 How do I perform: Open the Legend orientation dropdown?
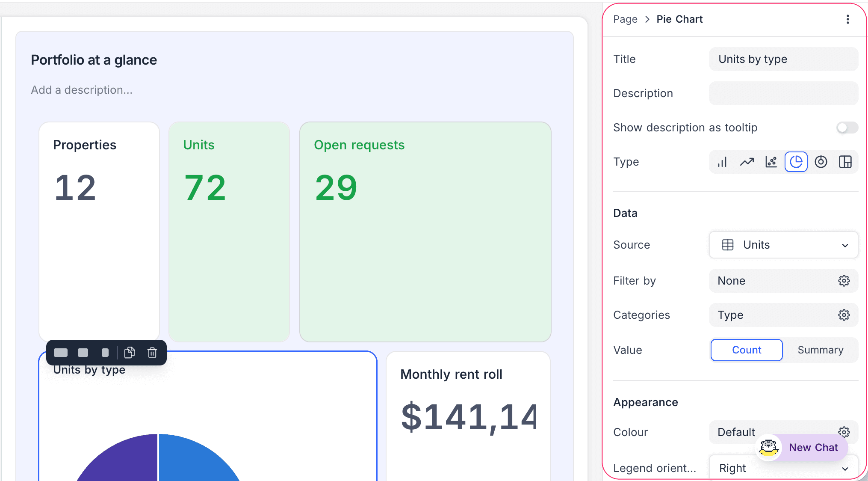pos(783,468)
